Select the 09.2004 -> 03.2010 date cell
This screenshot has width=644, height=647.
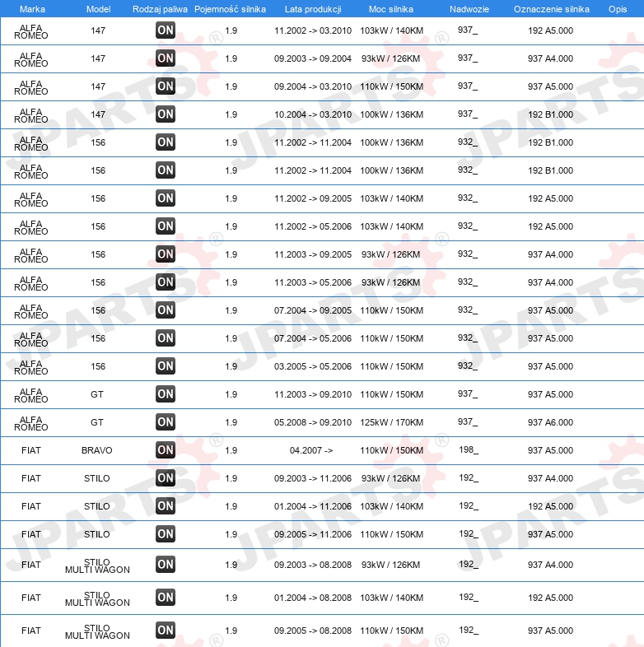pos(313,86)
